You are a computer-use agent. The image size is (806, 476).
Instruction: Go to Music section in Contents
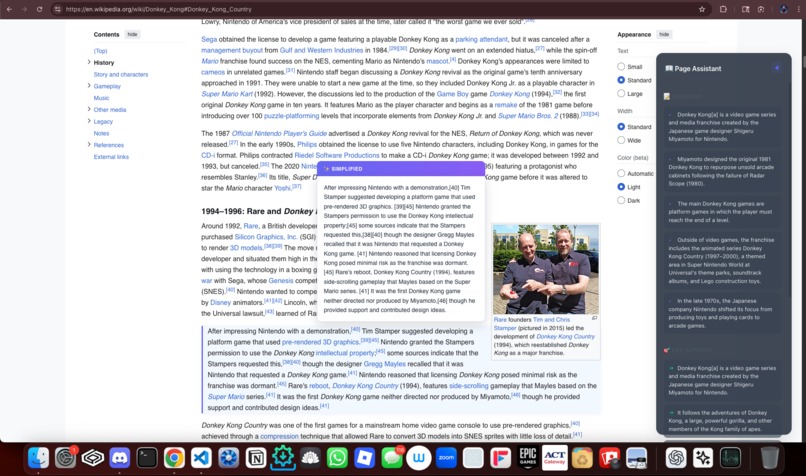pos(101,98)
